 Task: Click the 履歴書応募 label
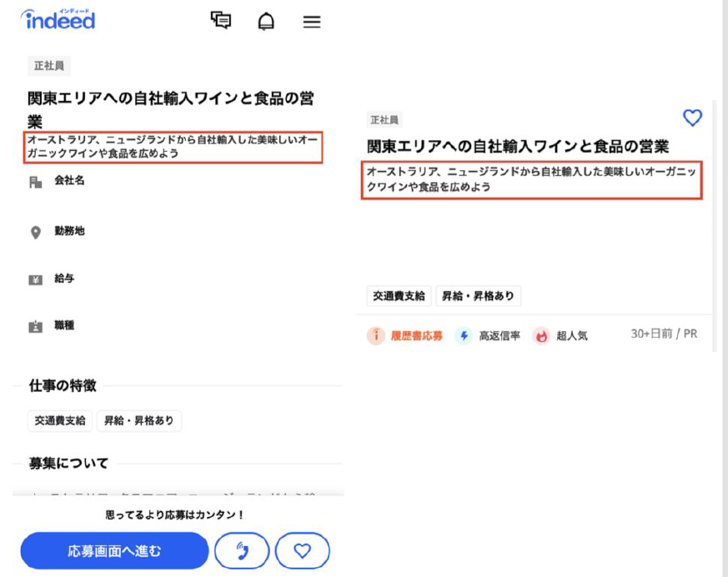[x=416, y=336]
